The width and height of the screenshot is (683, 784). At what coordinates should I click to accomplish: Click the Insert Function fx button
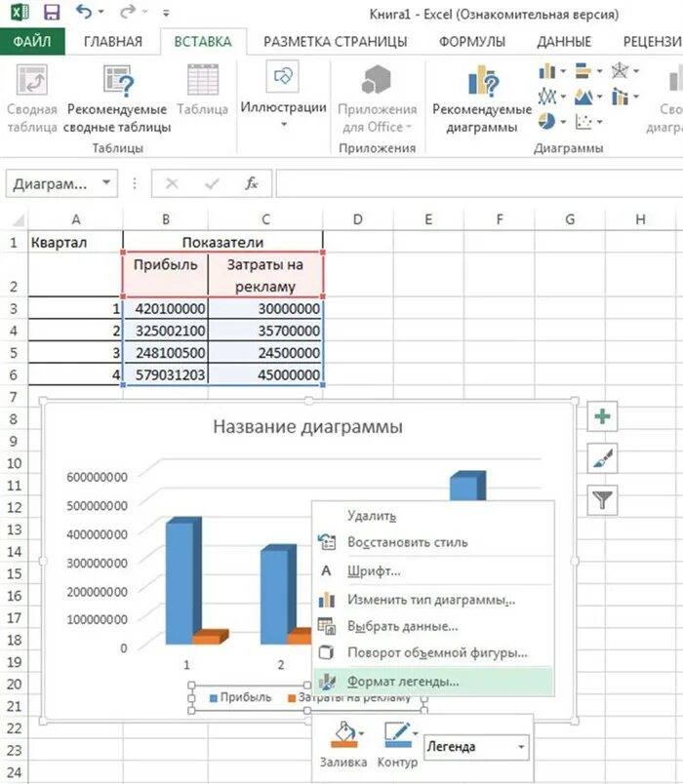tap(251, 183)
